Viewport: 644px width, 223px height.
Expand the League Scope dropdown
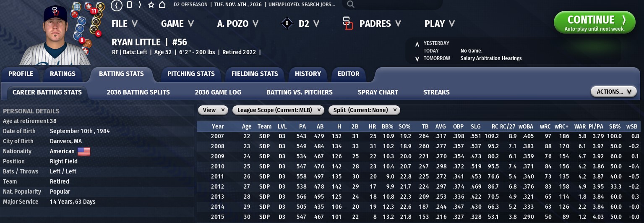point(278,110)
